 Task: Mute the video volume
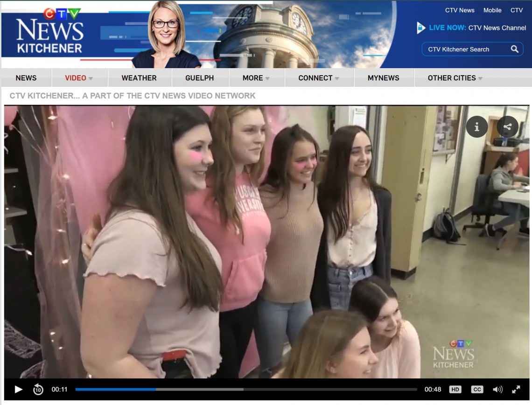tap(497, 389)
